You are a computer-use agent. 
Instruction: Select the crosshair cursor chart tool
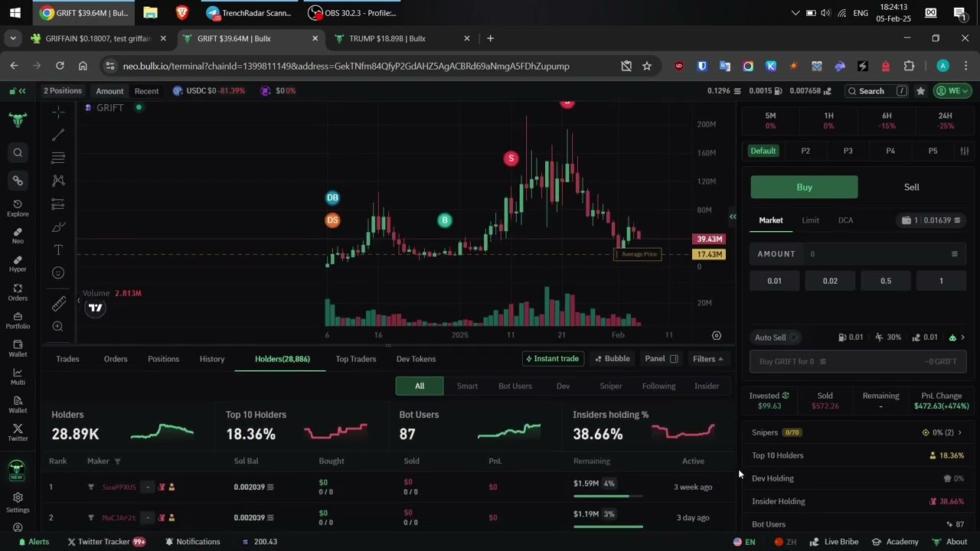point(58,112)
